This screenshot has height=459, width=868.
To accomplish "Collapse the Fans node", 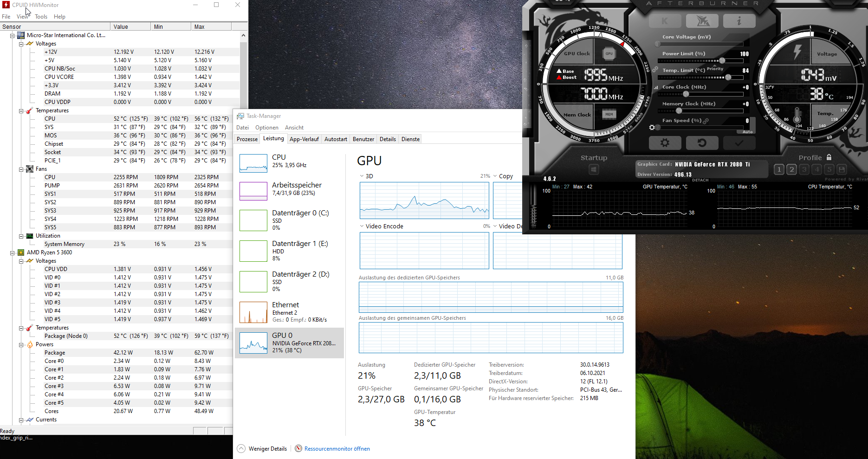I will (21, 169).
